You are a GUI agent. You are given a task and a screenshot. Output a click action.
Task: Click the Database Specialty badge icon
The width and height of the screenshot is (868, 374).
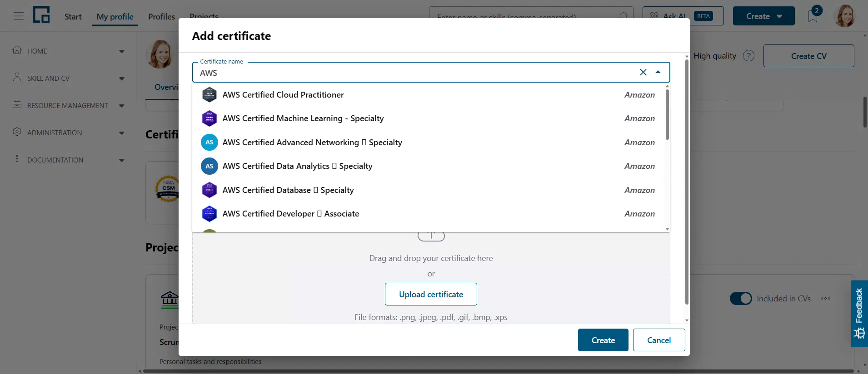point(209,190)
